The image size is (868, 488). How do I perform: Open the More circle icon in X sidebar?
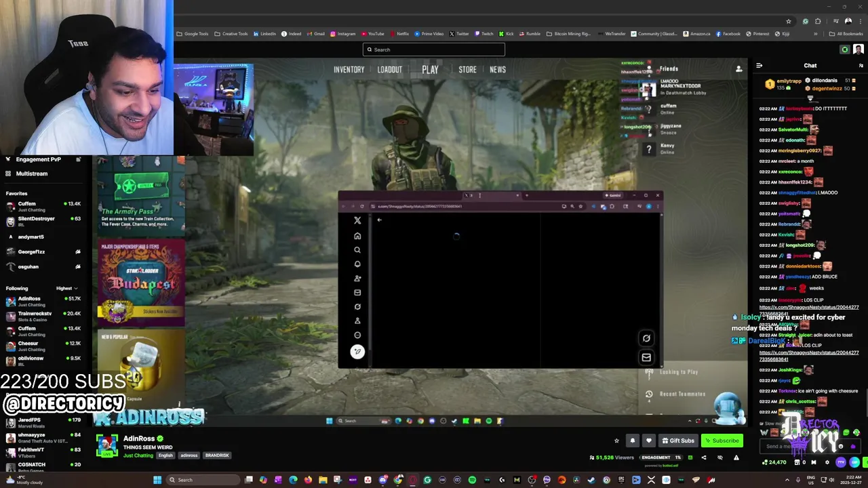click(x=357, y=335)
